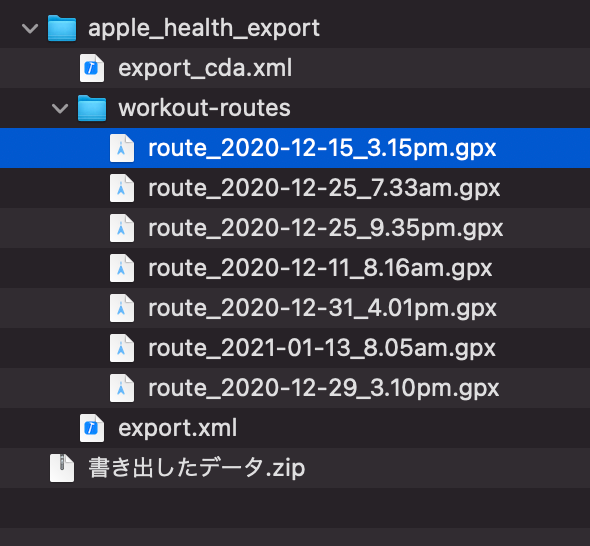This screenshot has height=546, width=590.
Task: Click the workout-routes folder icon
Action: click(92, 108)
